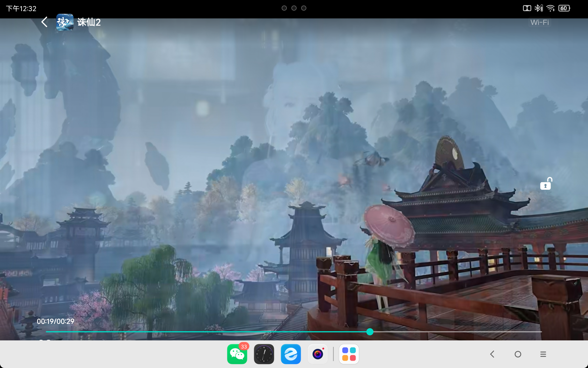This screenshot has height=368, width=588.
Task: Tap the Bluetooth status icon
Action: pyautogui.click(x=538, y=8)
